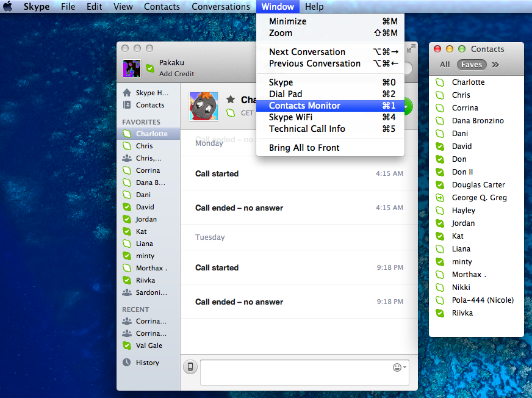Select Douglas Carter in Contacts monitor
This screenshot has width=532, height=398.
pos(476,185)
